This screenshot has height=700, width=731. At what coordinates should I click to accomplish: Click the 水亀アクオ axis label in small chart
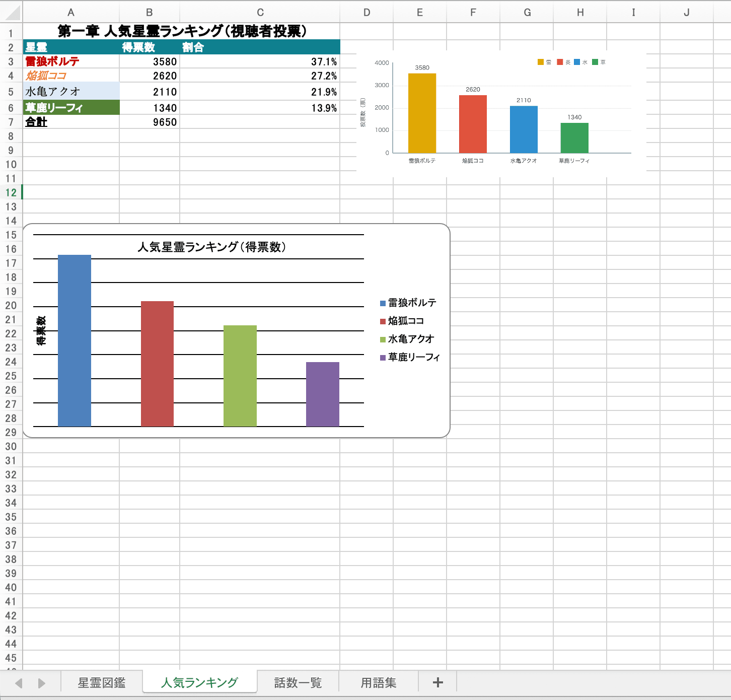coord(524,161)
